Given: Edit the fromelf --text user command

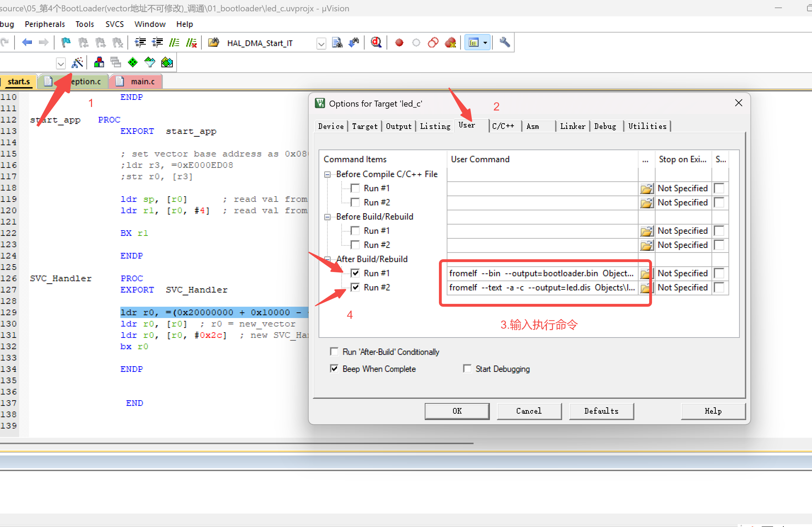Looking at the screenshot, I should tap(542, 288).
